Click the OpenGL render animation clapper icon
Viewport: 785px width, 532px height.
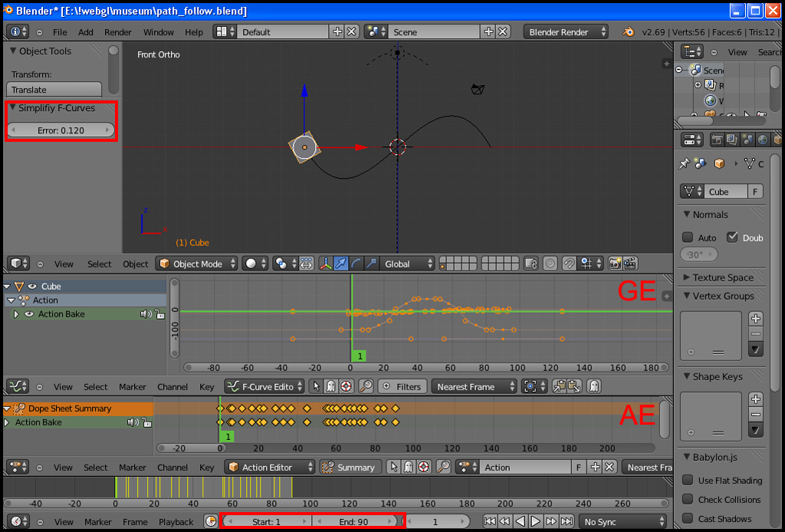point(629,263)
